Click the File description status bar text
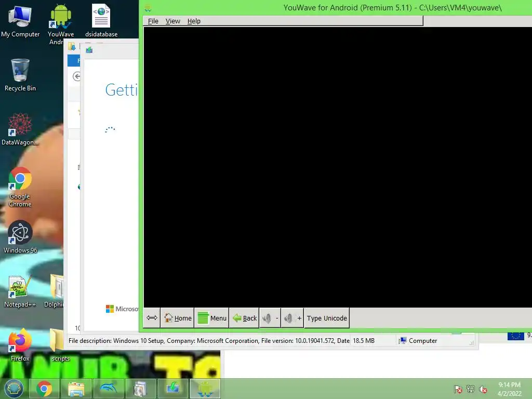The image size is (532, 399). pos(209,341)
